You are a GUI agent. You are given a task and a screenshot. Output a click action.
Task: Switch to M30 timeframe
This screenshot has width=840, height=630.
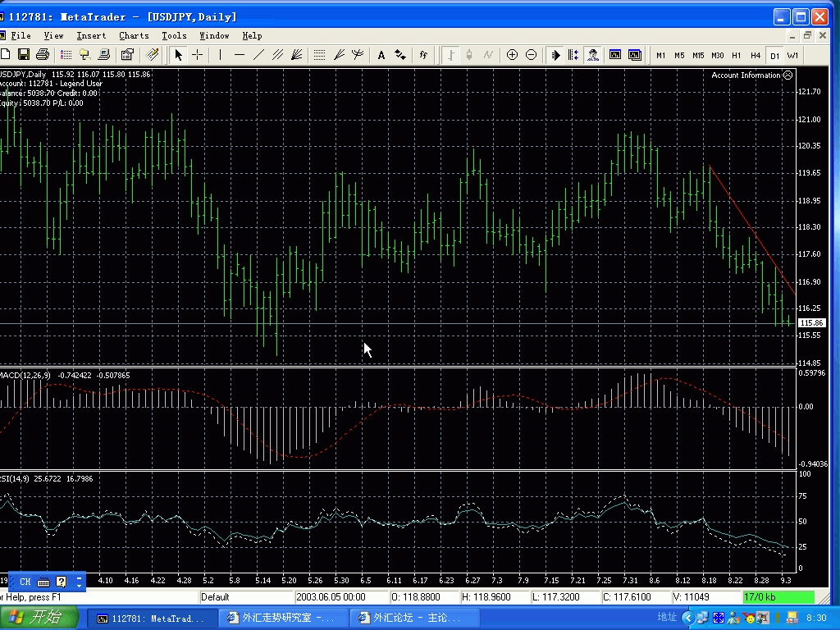717,55
